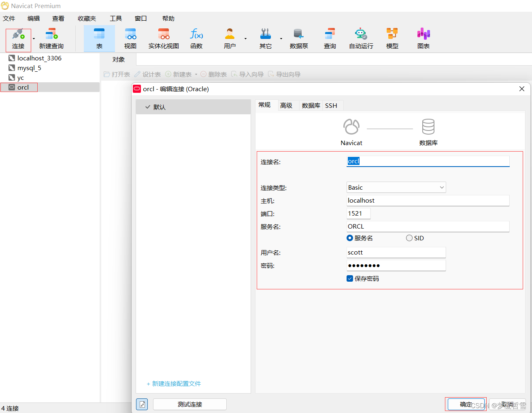Click the Service Name field showing ORCL
Viewport: 532px width, 413px height.
tap(428, 226)
